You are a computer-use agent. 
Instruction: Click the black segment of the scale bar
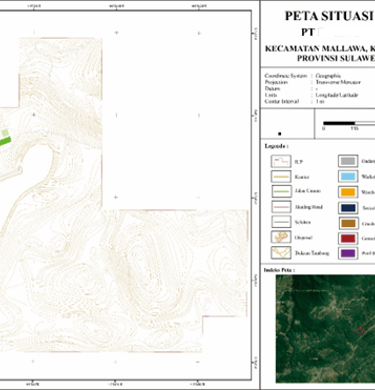(339, 123)
